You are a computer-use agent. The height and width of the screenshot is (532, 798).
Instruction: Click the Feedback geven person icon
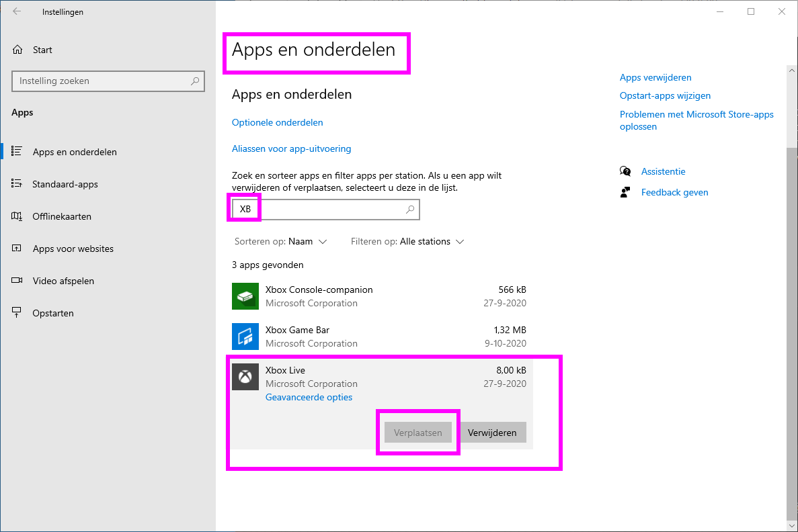pyautogui.click(x=625, y=192)
